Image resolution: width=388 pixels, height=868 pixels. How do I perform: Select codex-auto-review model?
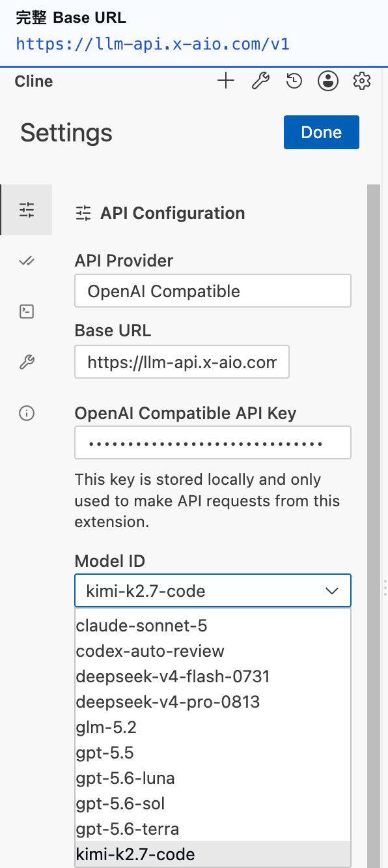(213, 651)
